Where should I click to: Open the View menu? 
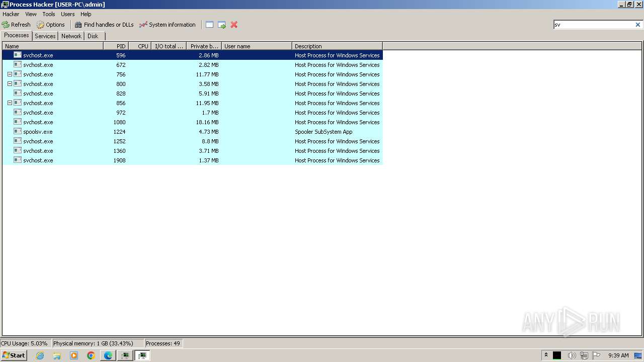[x=31, y=14]
